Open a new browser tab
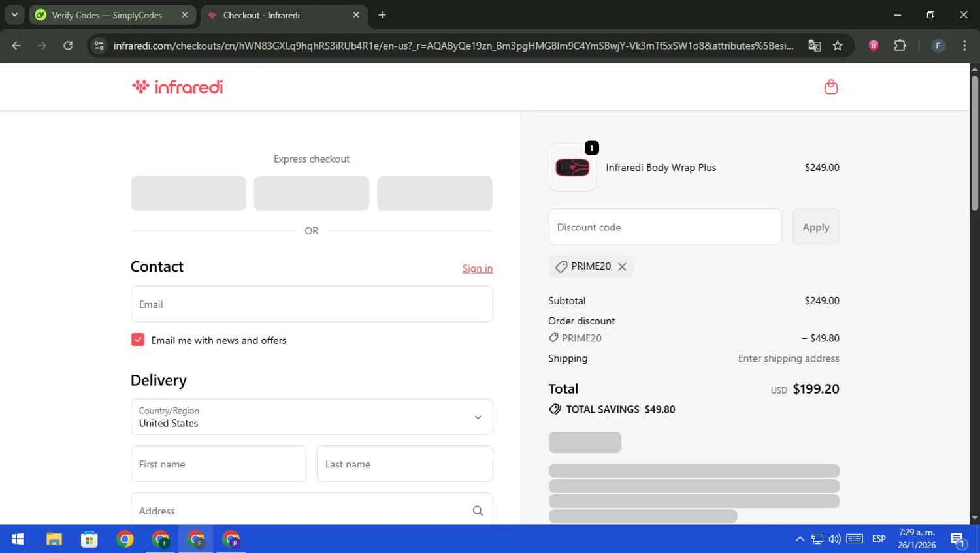The image size is (980, 553). pos(382,15)
